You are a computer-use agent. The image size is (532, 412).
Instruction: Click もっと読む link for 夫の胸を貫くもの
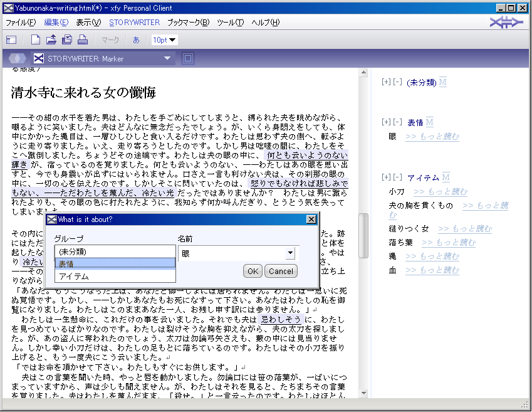(x=485, y=206)
